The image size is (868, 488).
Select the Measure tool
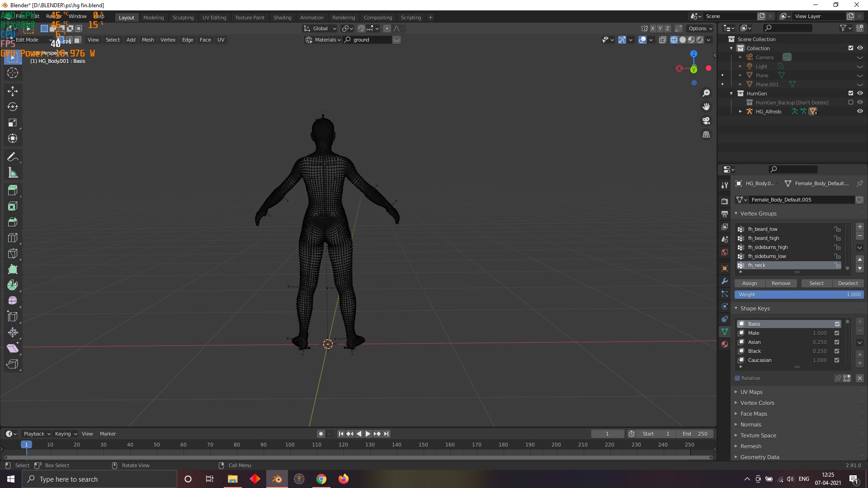13,173
